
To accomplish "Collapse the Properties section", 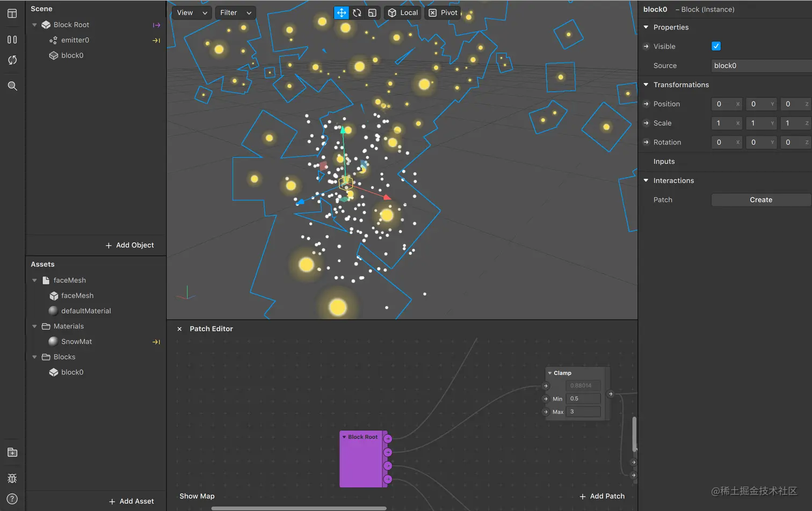I will click(x=646, y=27).
